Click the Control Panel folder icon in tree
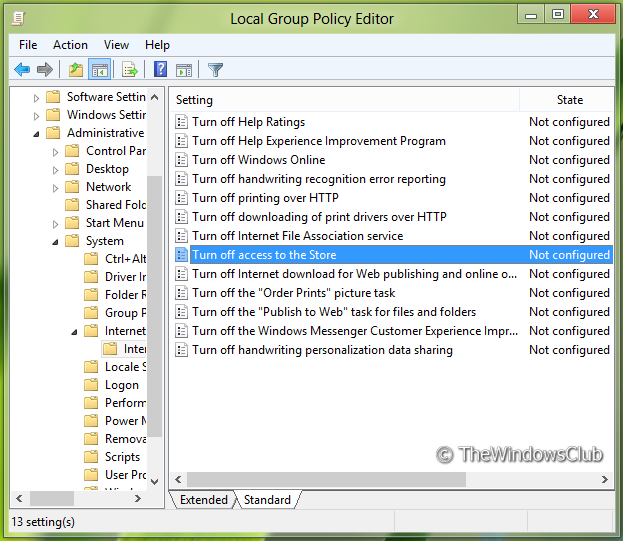The image size is (623, 541). click(72, 151)
